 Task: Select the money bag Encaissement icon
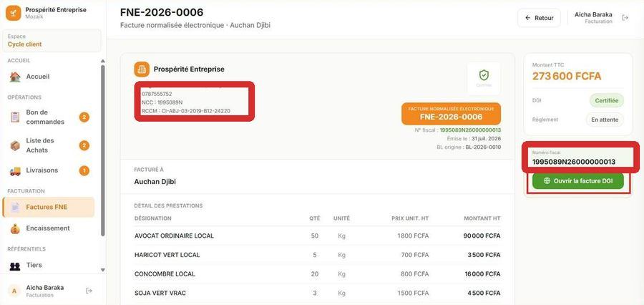(15, 228)
